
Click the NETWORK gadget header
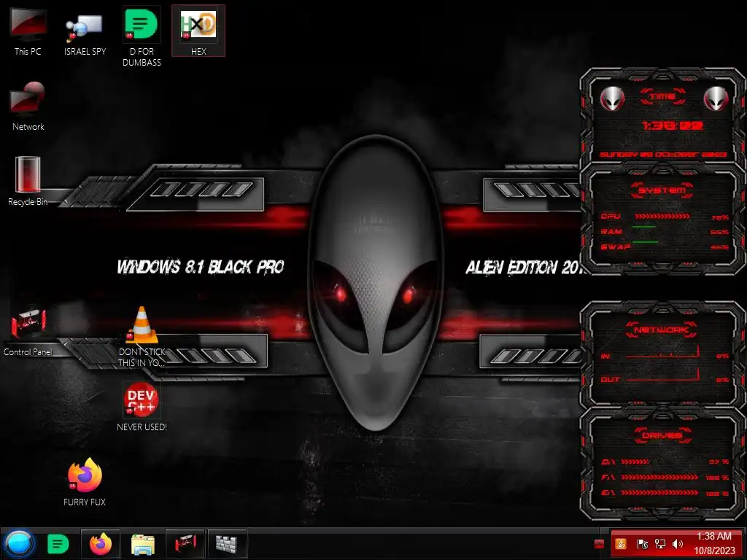point(661,330)
